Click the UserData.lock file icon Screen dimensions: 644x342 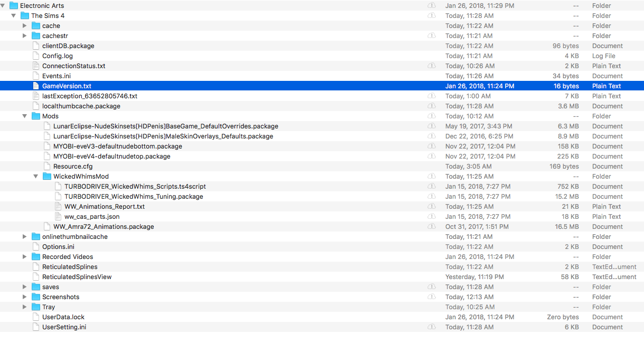[36, 317]
